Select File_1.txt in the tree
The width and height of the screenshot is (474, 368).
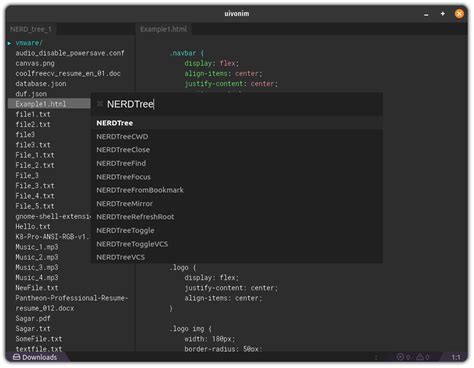tap(35, 155)
